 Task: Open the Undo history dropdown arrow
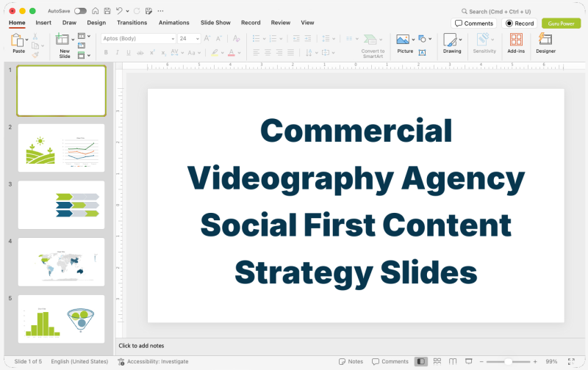[127, 11]
